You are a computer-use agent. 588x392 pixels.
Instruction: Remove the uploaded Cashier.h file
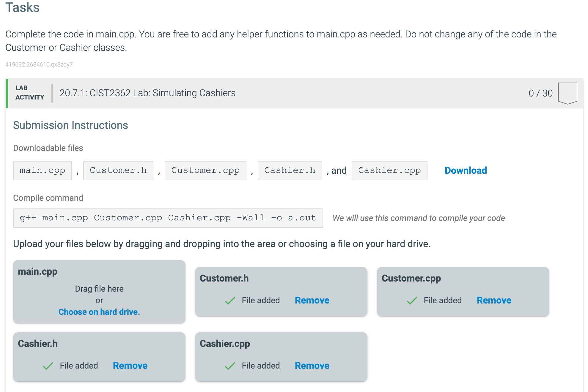130,366
